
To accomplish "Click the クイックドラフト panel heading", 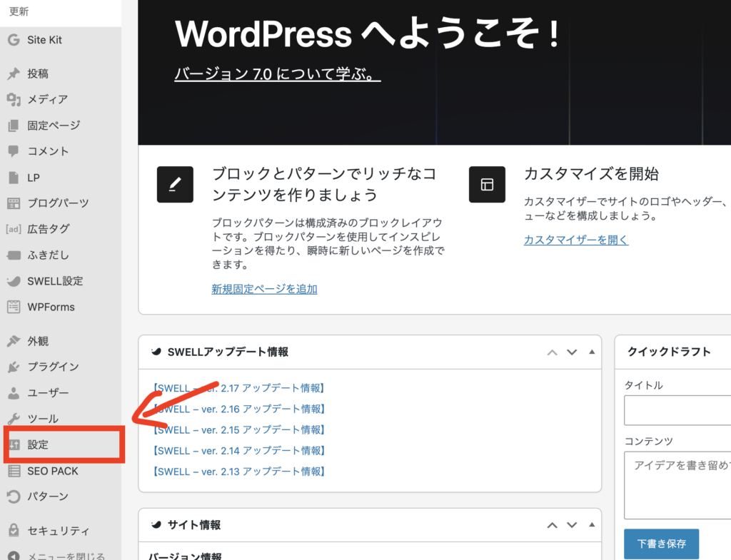I will coord(669,352).
